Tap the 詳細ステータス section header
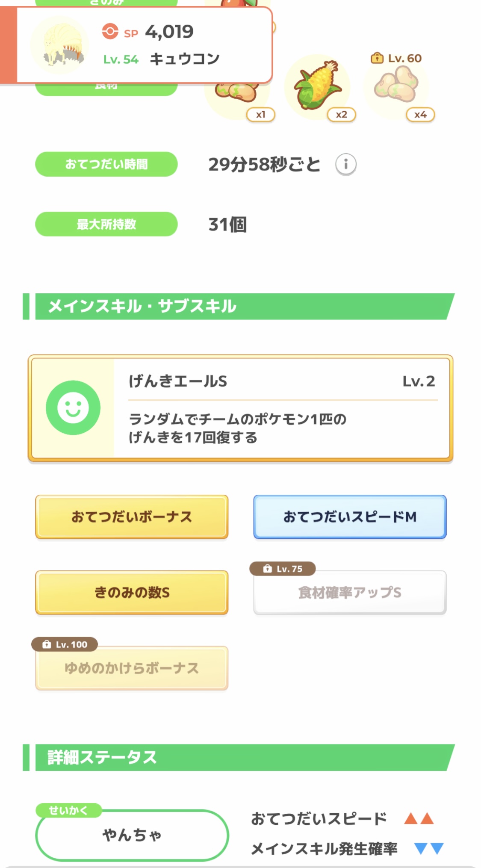The height and width of the screenshot is (868, 481). click(239, 757)
